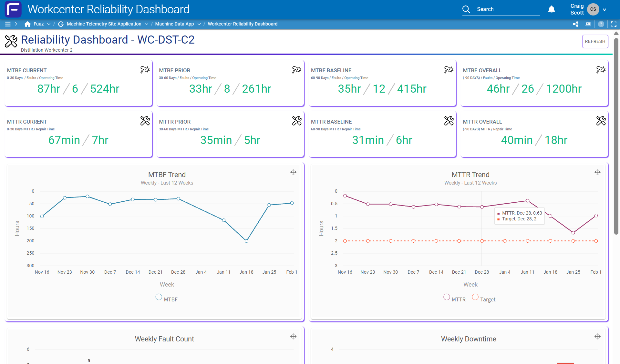Click the Machine Data App breadcrumb

tap(174, 24)
